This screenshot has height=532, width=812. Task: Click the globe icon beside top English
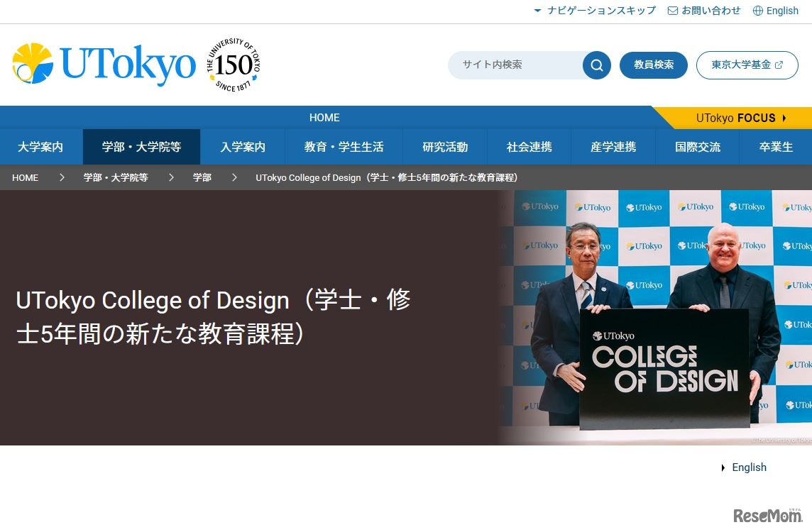[757, 11]
